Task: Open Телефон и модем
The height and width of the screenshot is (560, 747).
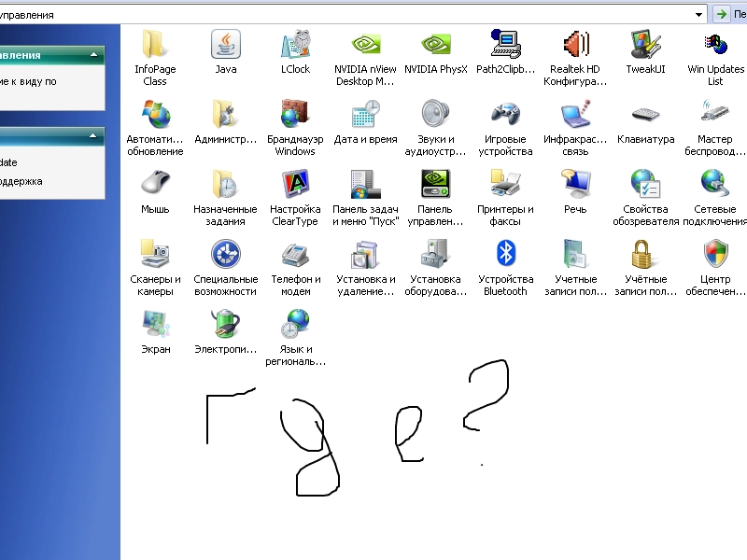Action: (x=295, y=254)
